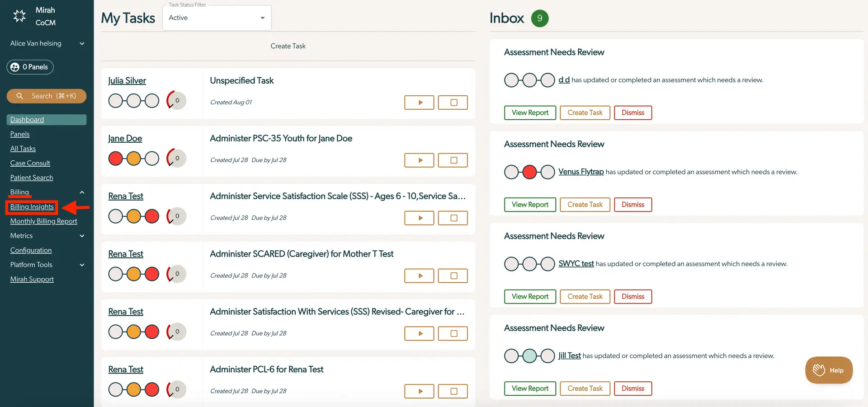Click the 0 Panels people icon
This screenshot has height=407, width=868.
point(14,67)
